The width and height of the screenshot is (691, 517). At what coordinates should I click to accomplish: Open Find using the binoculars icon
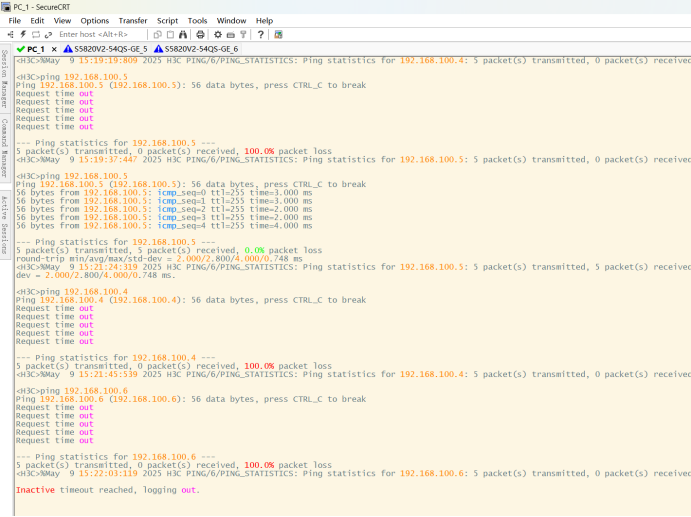183,34
